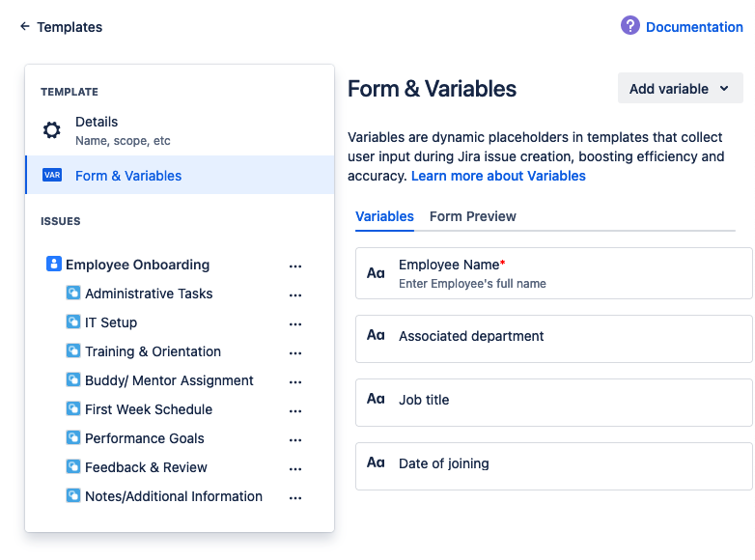Click the purple question mark help icon

[630, 26]
